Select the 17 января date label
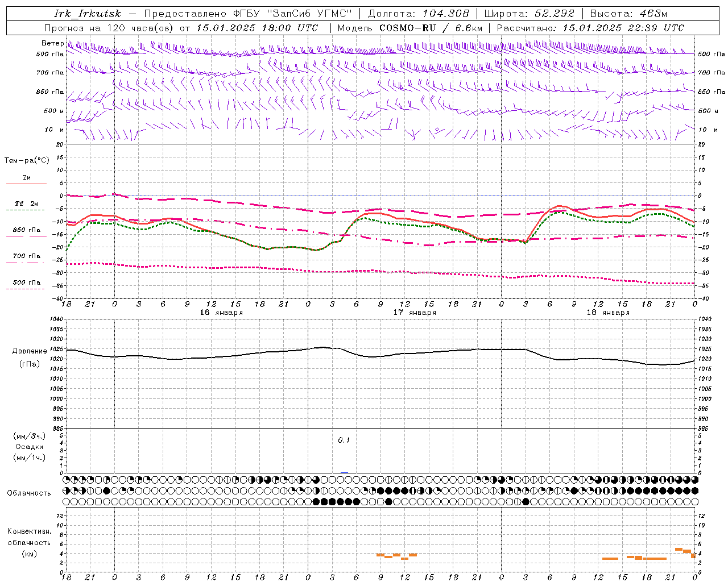The height and width of the screenshot is (582, 728). [415, 313]
